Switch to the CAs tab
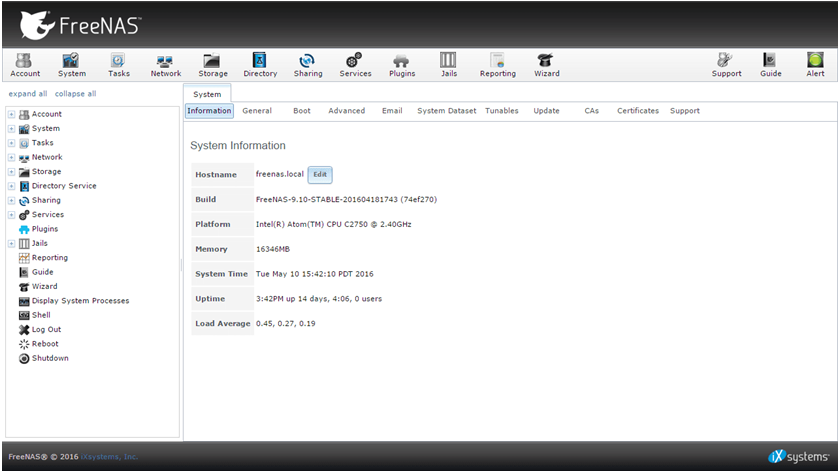Viewport: 838px width, 473px height. point(591,111)
